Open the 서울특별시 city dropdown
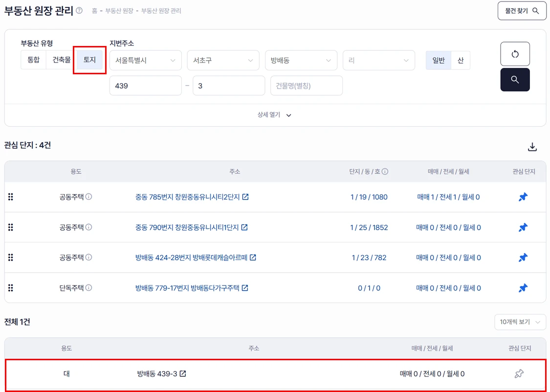This screenshot has width=550, height=392. pyautogui.click(x=145, y=61)
